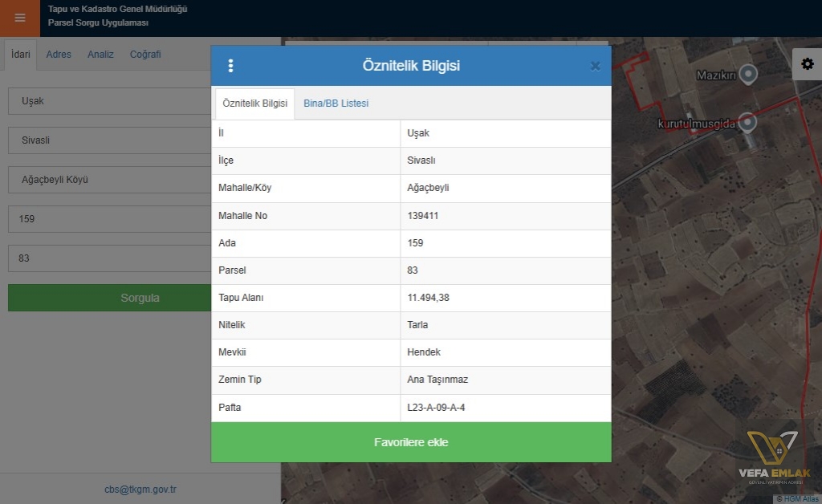Click the Parsel Sorgu Uygulaması header title
This screenshot has width=822, height=504.
(x=98, y=22)
